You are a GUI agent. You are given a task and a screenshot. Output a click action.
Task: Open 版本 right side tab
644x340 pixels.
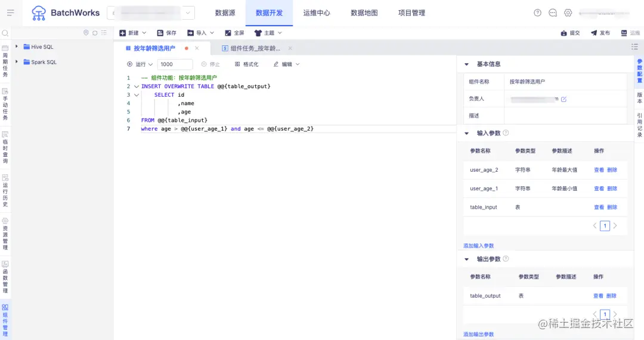[x=639, y=98]
